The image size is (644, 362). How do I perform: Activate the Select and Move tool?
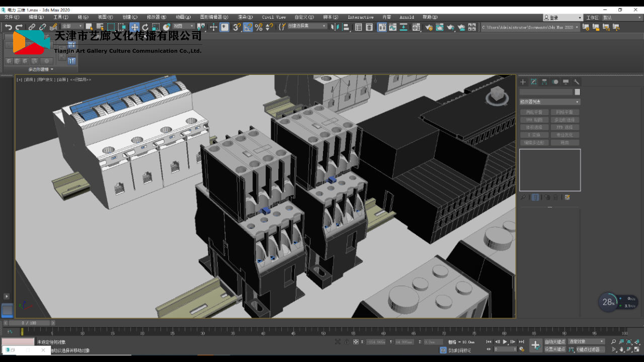(x=134, y=27)
